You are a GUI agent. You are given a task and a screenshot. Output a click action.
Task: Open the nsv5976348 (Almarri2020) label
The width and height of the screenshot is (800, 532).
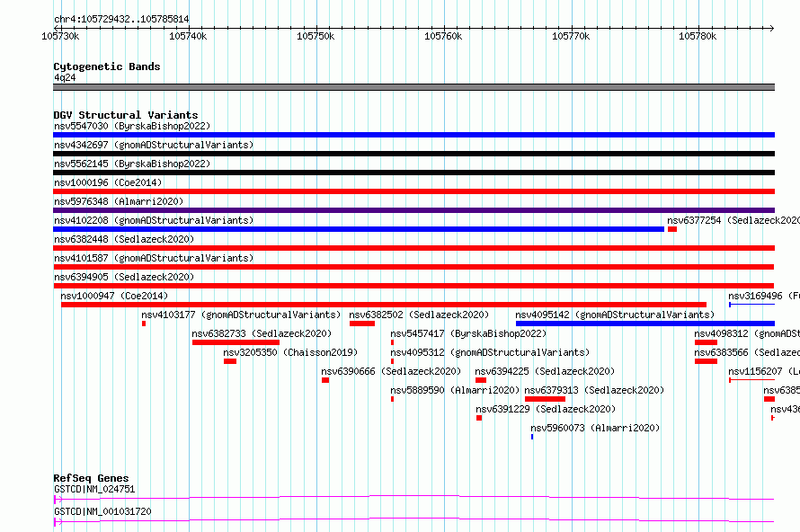coord(119,201)
